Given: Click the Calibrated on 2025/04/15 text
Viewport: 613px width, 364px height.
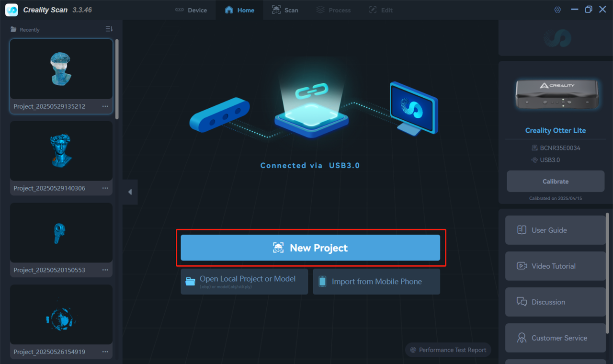Looking at the screenshot, I should tap(556, 198).
